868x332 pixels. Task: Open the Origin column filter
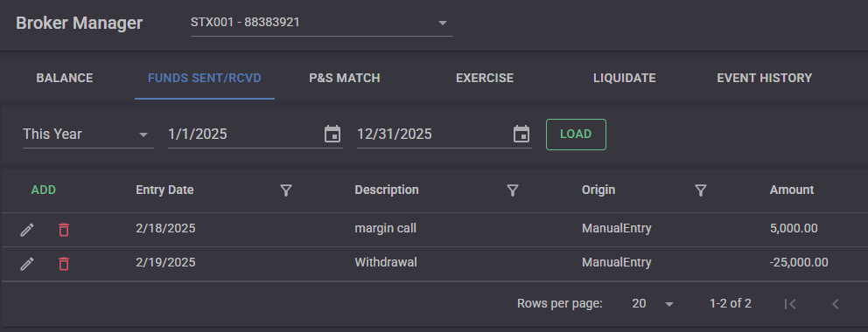pos(701,190)
